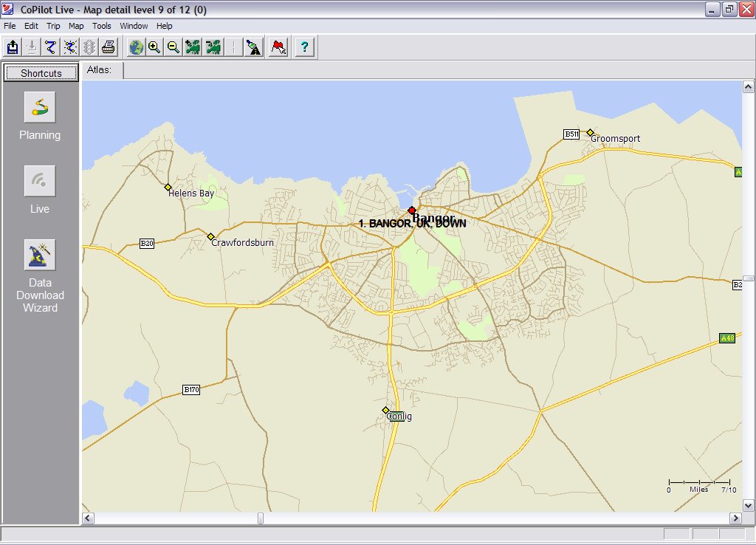This screenshot has height=545, width=756.
Task: Click the vertical scrollbar thumb
Action: [748, 278]
